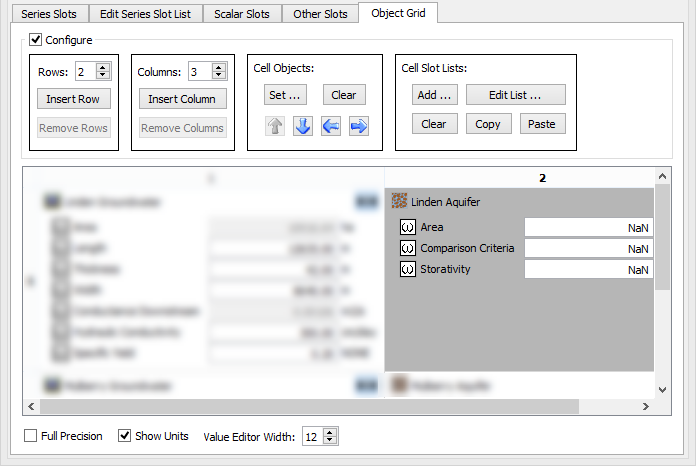Open the Edit Series Slot List tab
696x466 pixels.
coord(146,14)
